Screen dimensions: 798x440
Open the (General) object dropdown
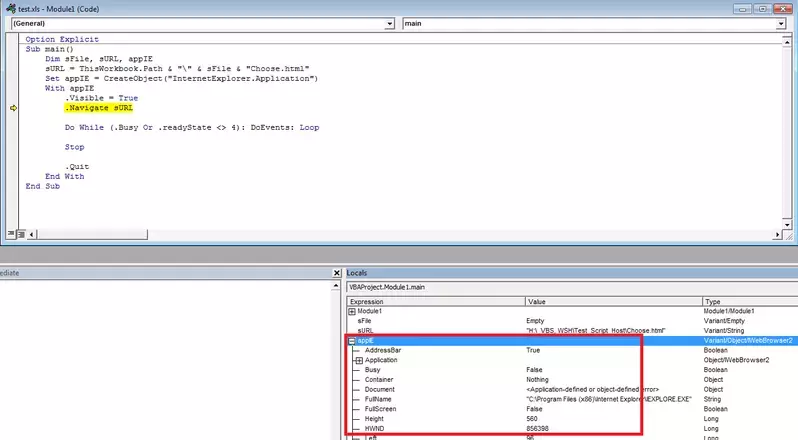coord(389,24)
